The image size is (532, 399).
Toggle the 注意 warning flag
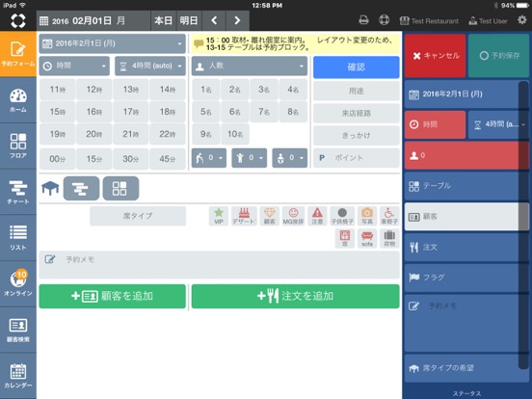pos(317,216)
